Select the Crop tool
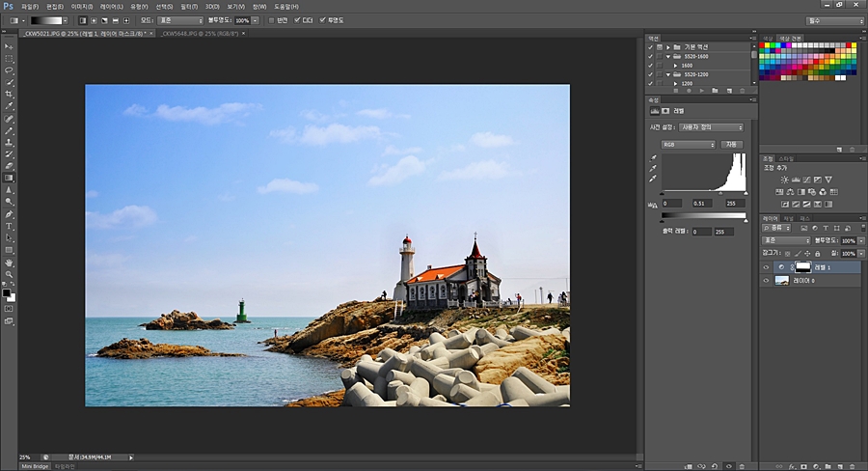Viewport: 868px width, 471px height. [10, 95]
